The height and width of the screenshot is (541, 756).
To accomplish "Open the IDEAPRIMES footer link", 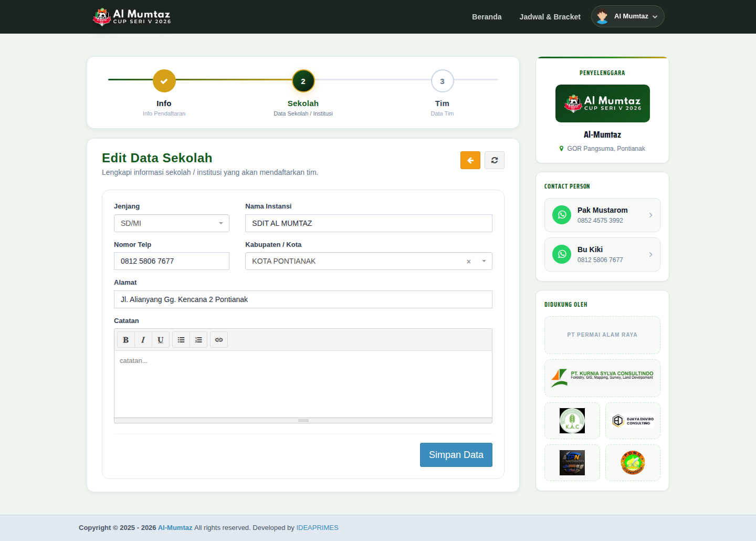I will 318,528.
